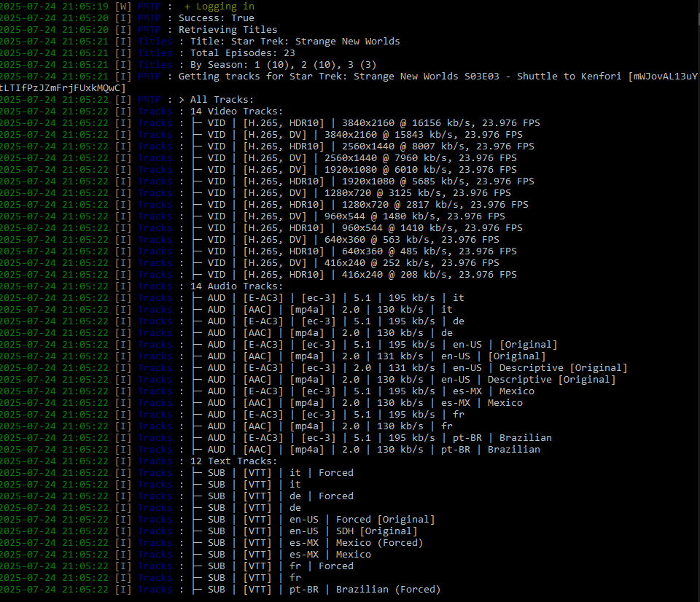Click the 'Success: True' log message
This screenshot has height=602, width=700.
[x=217, y=18]
